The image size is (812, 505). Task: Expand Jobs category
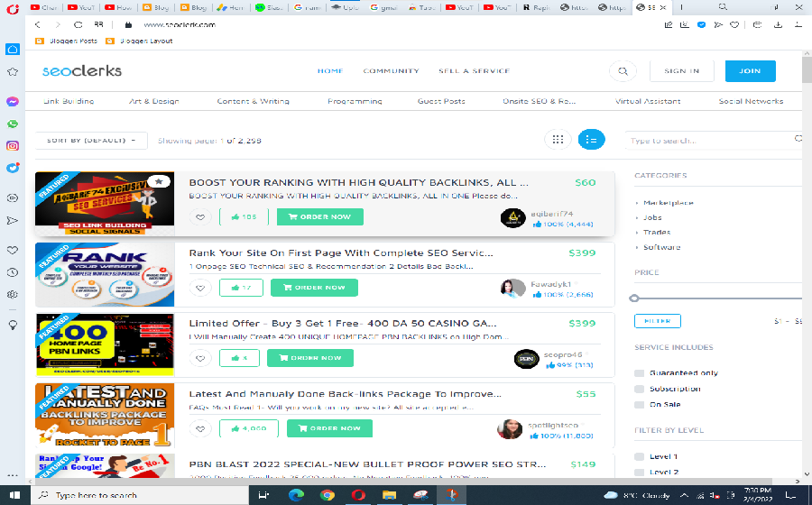652,218
